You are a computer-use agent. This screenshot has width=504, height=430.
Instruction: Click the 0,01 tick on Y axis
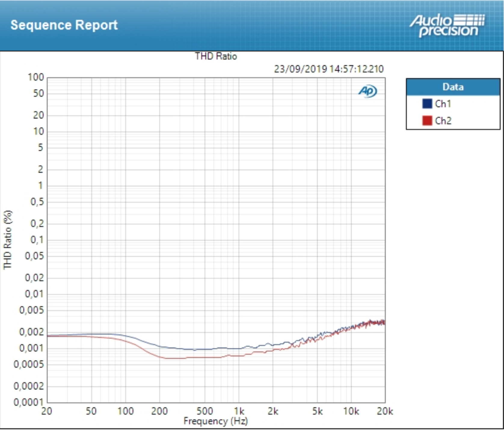(x=34, y=294)
